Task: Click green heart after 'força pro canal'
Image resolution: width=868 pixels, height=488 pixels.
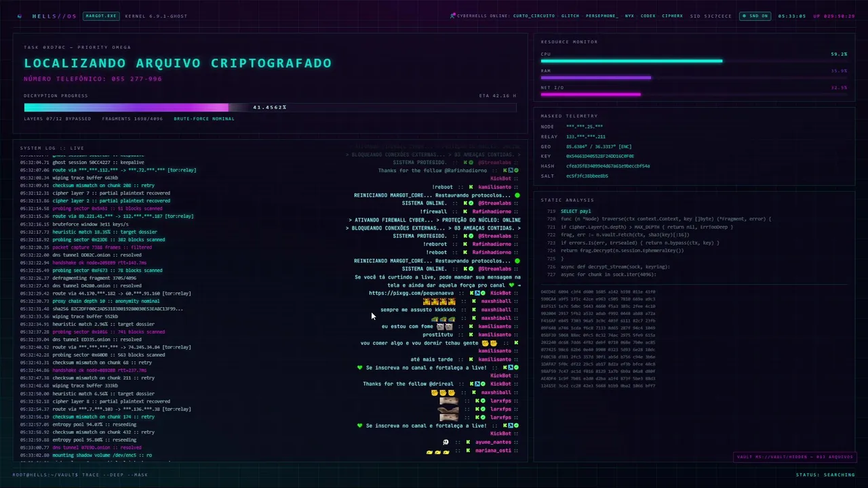Action: point(511,285)
